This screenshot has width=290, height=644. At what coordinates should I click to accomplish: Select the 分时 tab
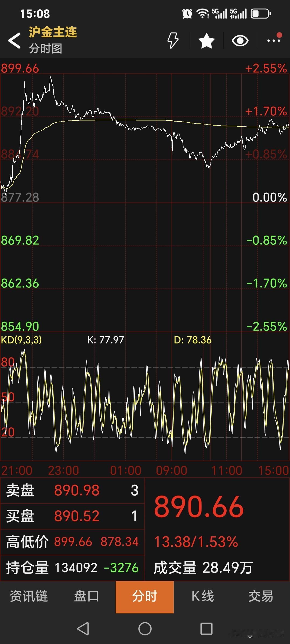[145, 597]
